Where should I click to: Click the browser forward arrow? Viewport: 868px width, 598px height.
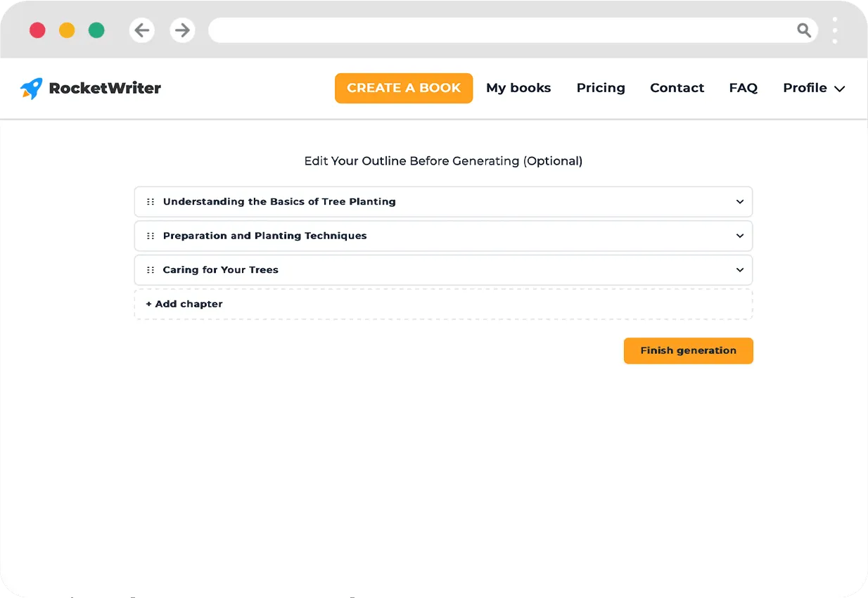coord(182,30)
